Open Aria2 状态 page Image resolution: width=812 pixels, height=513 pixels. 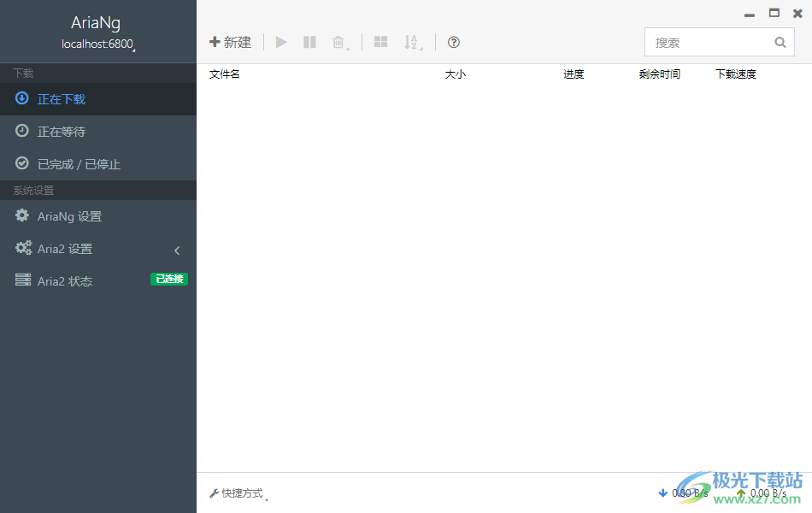[98, 280]
